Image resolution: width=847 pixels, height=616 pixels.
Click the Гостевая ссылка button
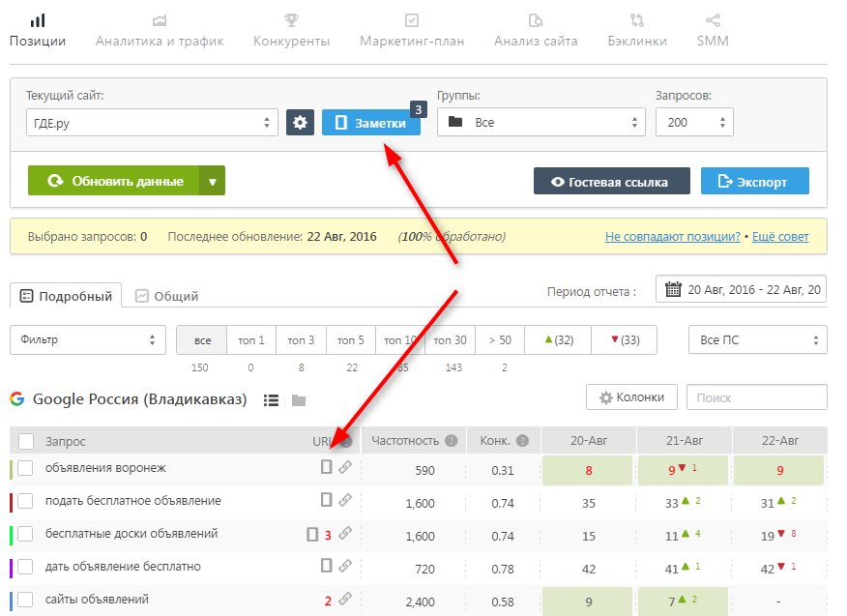tap(611, 182)
